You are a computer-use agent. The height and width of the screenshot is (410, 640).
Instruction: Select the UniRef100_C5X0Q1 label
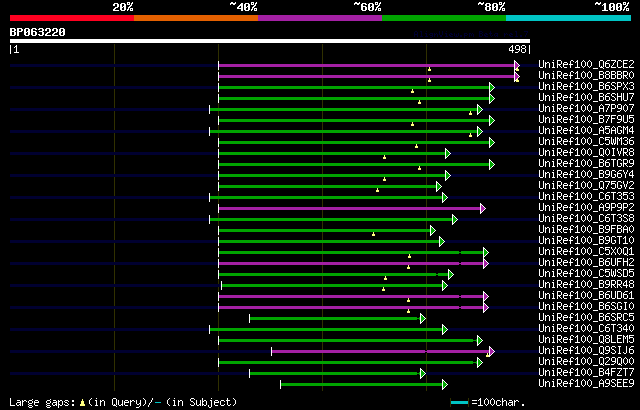point(586,252)
